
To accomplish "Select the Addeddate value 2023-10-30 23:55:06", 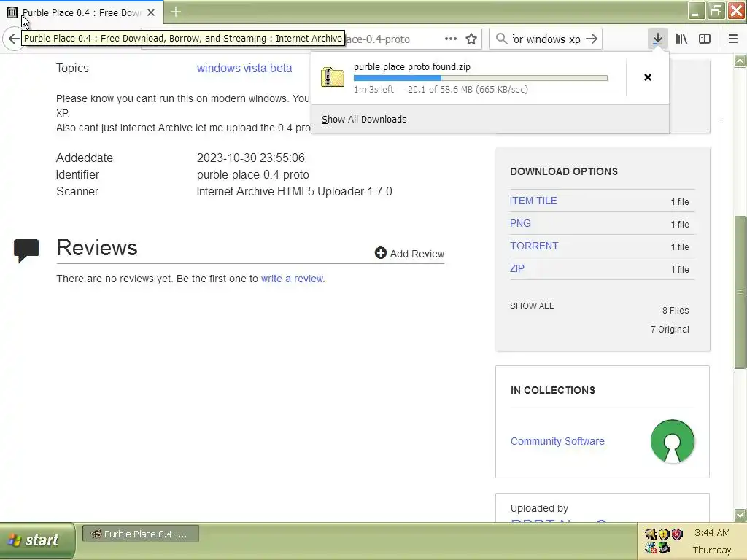I will (x=251, y=157).
